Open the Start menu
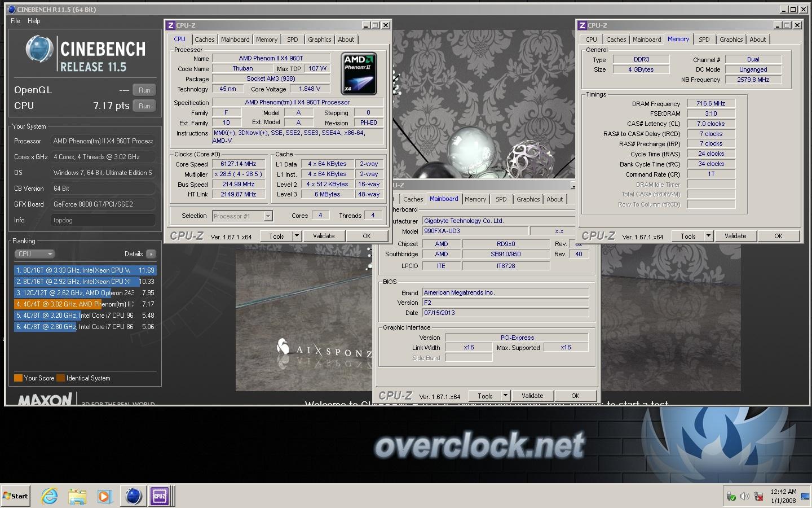Image resolution: width=812 pixels, height=508 pixels. [15, 496]
